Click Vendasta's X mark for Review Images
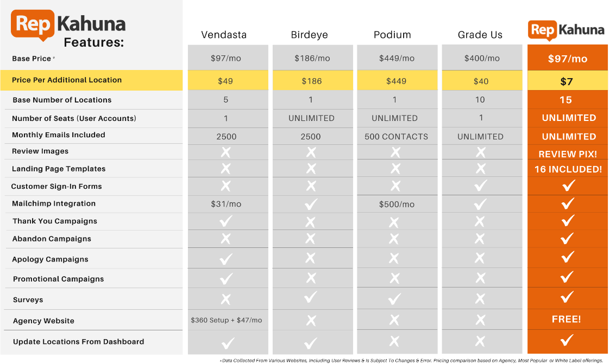Screen dimensions: 616x364 (x=226, y=152)
